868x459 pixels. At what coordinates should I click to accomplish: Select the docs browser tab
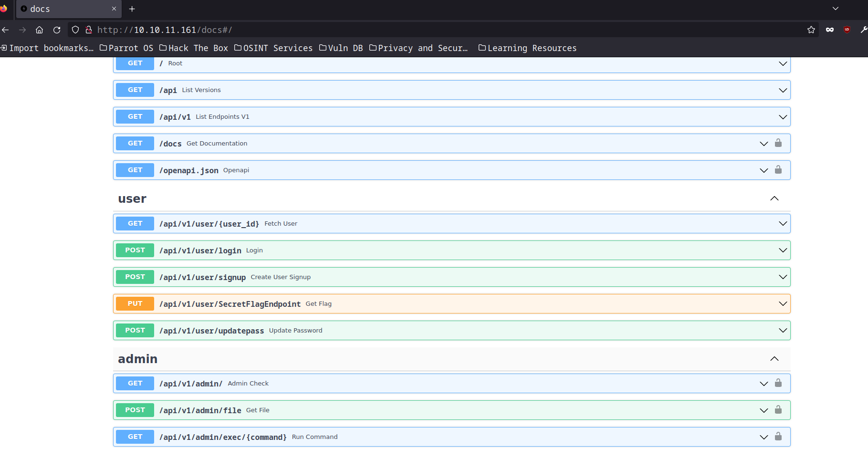[69, 9]
